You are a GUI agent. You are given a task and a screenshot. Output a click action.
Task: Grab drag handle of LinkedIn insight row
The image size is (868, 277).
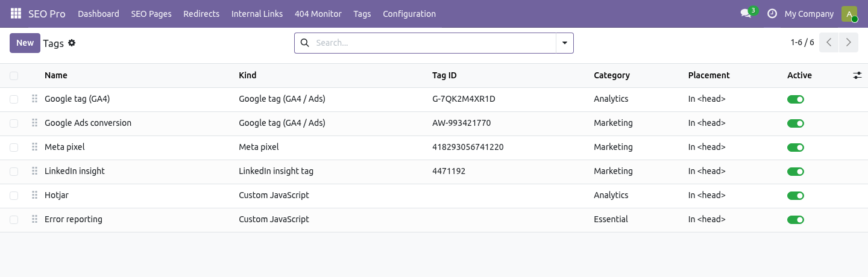tap(34, 171)
